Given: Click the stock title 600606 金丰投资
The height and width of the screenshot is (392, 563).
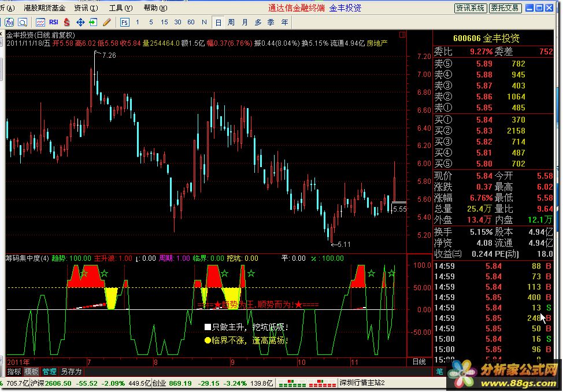Looking at the screenshot, I should 486,38.
